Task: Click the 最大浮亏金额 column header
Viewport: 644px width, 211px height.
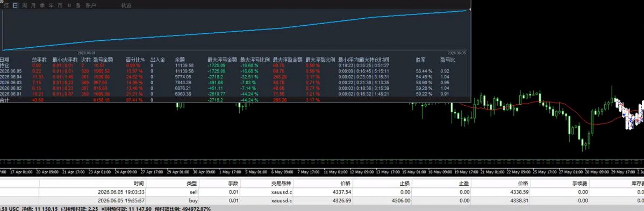Action: 222,60
